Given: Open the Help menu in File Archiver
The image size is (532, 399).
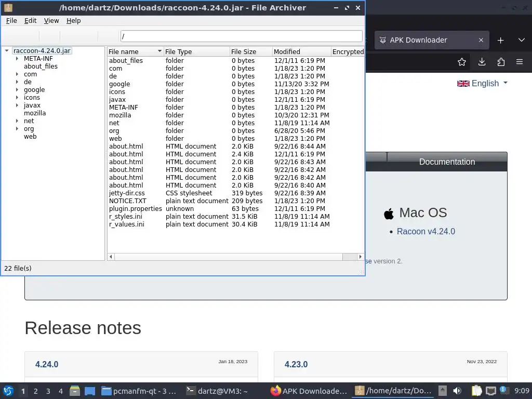Looking at the screenshot, I should (73, 21).
